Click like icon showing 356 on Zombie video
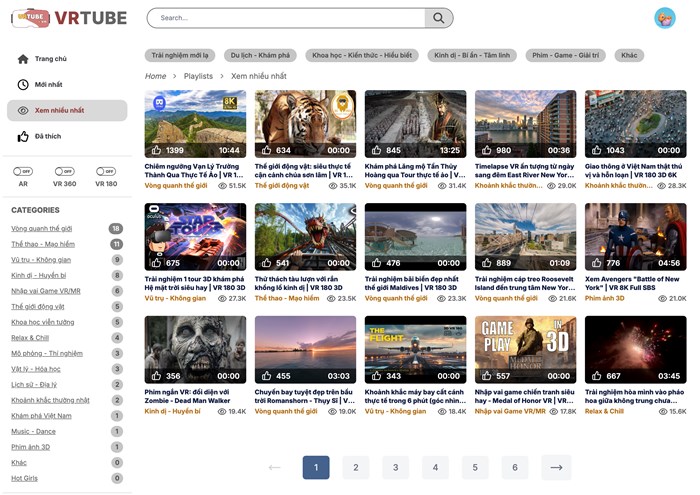Viewport: 700px width, 495px height. coord(156,376)
